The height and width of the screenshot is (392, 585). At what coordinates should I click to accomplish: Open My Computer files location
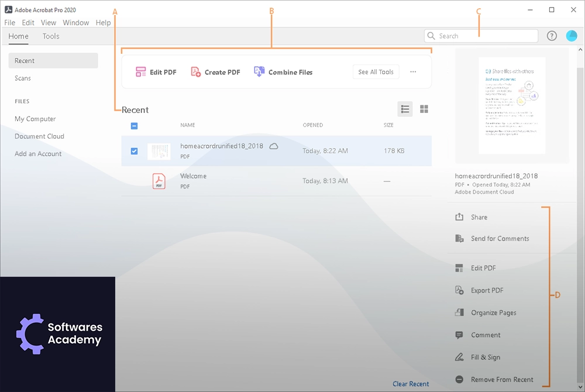(35, 119)
